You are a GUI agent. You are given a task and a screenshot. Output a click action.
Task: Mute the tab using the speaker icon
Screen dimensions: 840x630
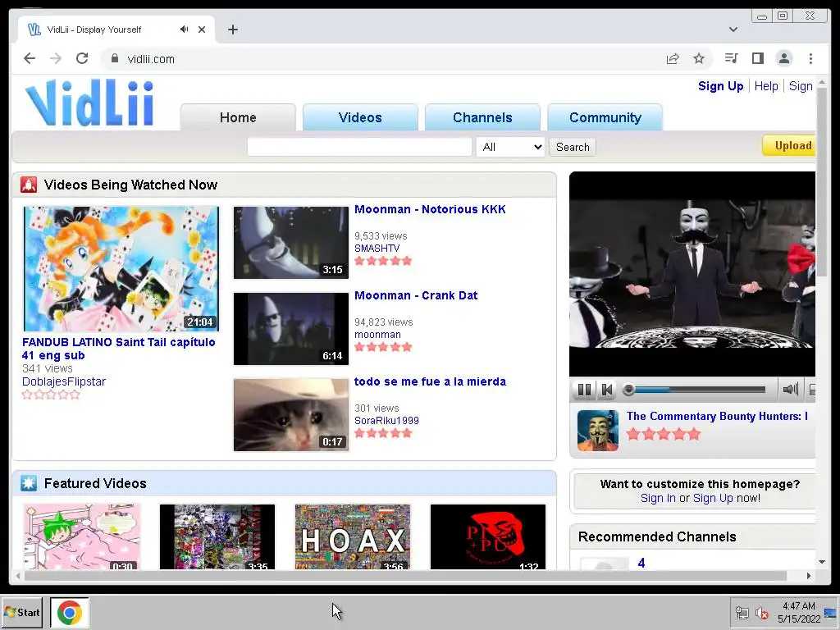(x=185, y=29)
